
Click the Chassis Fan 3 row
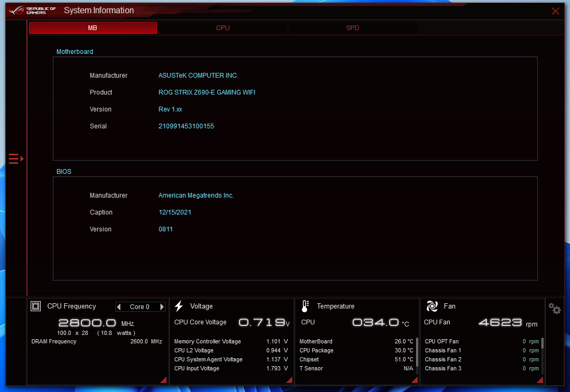pos(482,368)
